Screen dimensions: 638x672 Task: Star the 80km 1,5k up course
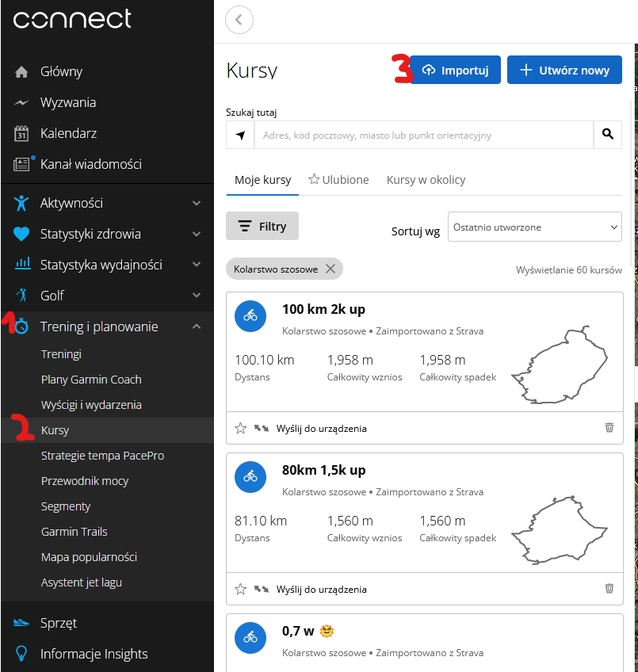[x=241, y=589]
